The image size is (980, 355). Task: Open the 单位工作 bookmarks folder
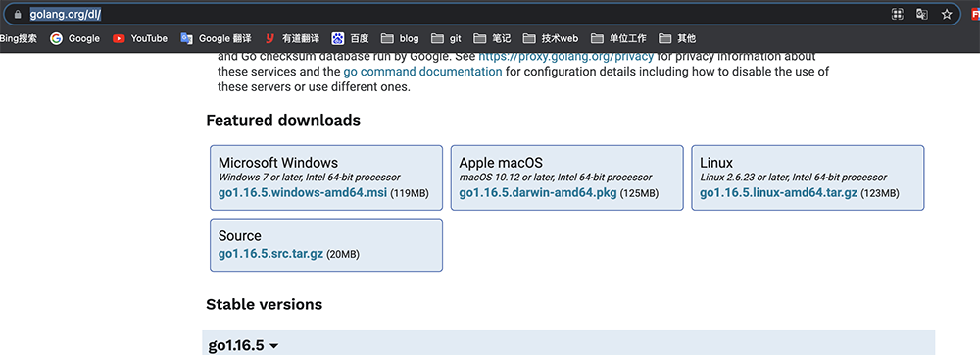coord(618,39)
